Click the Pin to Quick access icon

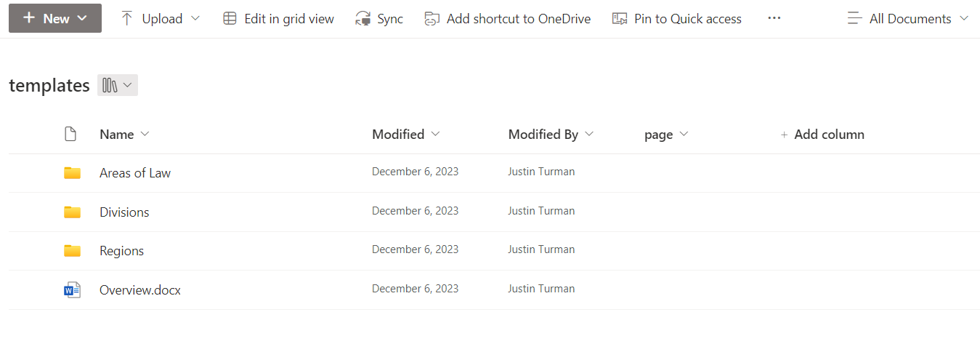coord(620,19)
